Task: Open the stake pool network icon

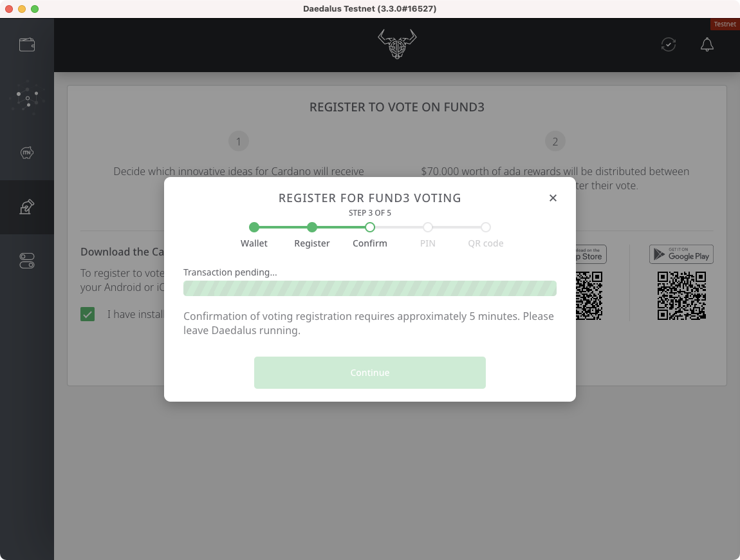Action: 27,98
